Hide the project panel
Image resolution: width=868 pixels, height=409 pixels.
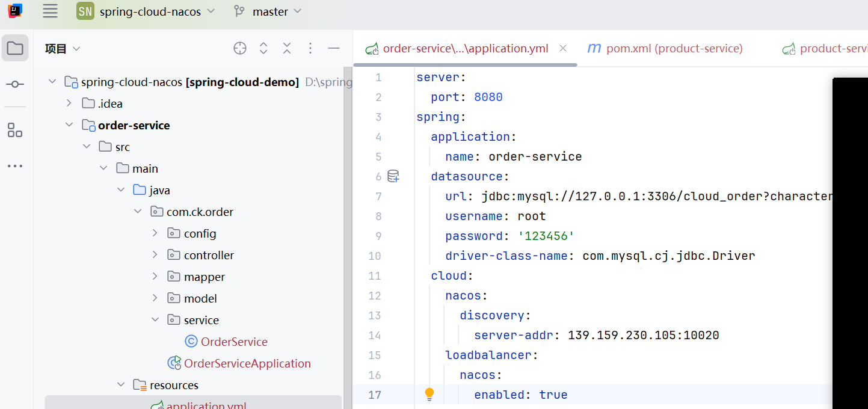click(x=334, y=49)
